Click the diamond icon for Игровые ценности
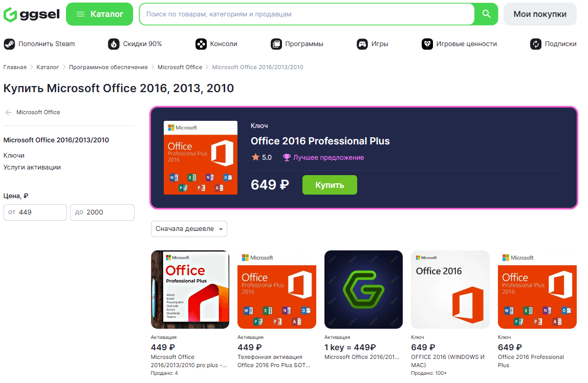The height and width of the screenshot is (383, 588). pos(427,44)
